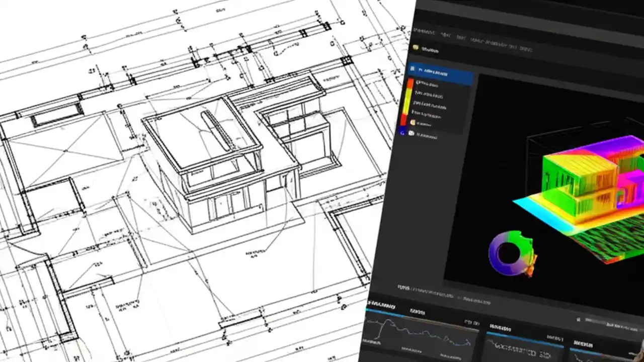Click the breadcrumb link above the bottom charts

coord(428,293)
